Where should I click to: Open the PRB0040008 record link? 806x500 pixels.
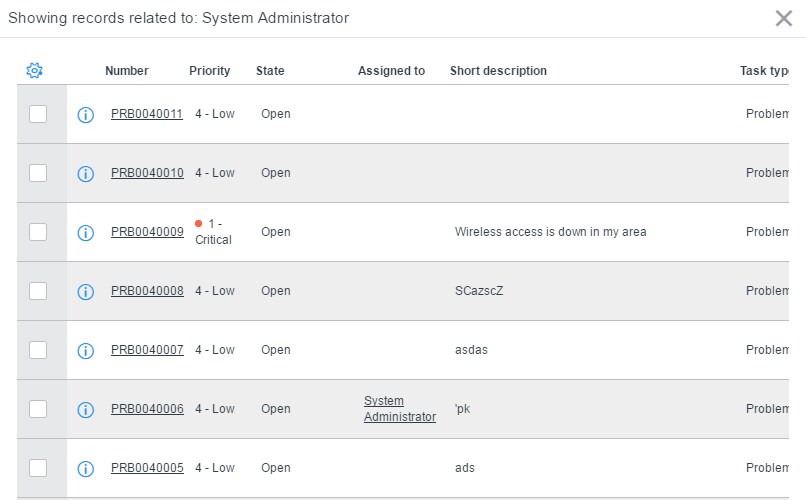pos(147,291)
